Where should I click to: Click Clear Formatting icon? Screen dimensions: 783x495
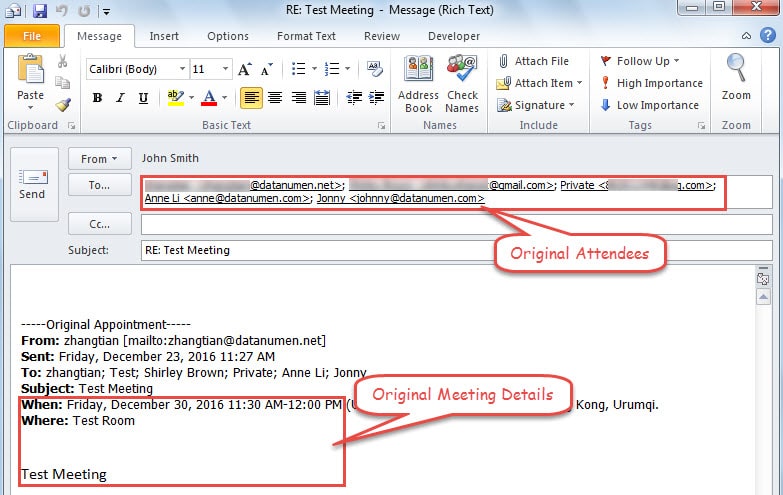coord(375,69)
